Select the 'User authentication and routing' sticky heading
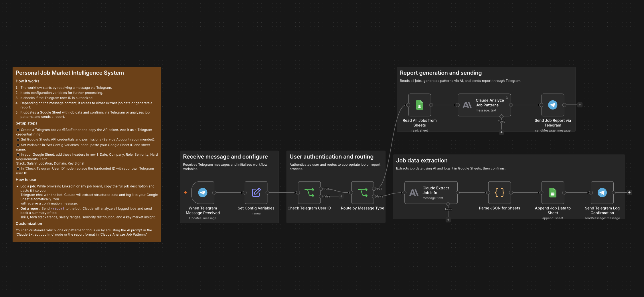The image size is (644, 297). coord(331,157)
